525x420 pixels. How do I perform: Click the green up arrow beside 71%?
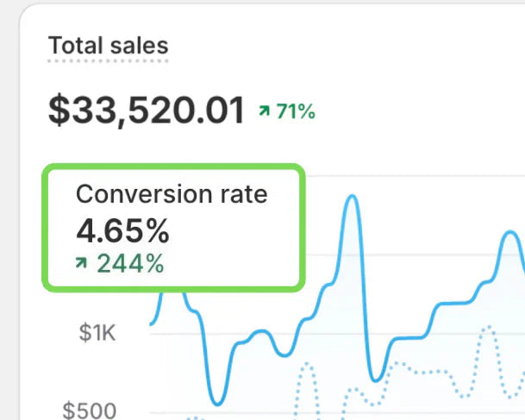pos(264,111)
